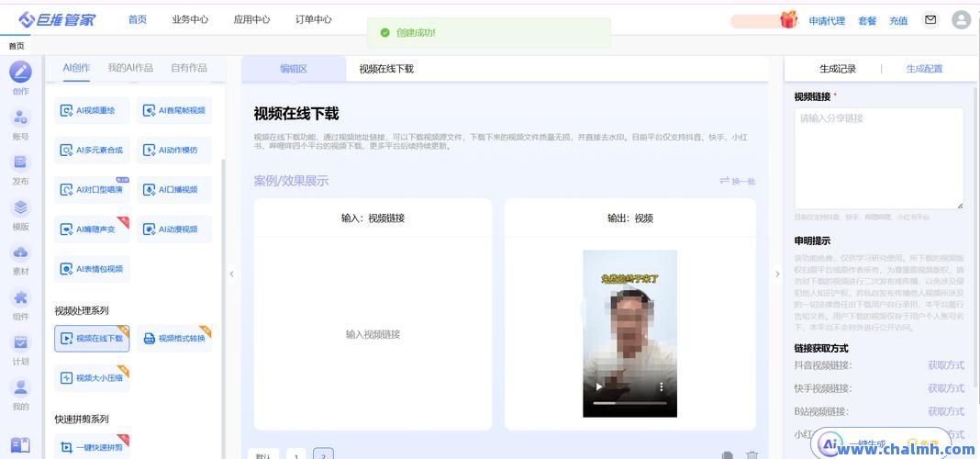
Task: Open the 应用中心 top menu
Action: click(x=251, y=19)
